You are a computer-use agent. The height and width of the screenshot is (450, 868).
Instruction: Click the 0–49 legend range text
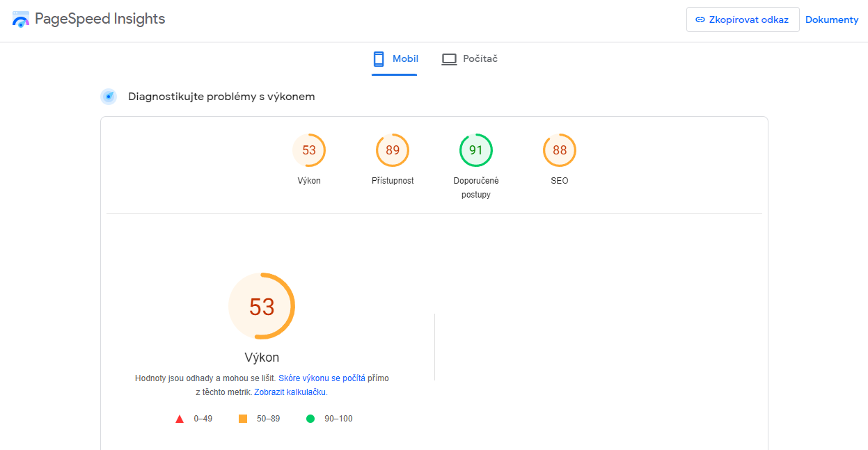[x=203, y=419]
